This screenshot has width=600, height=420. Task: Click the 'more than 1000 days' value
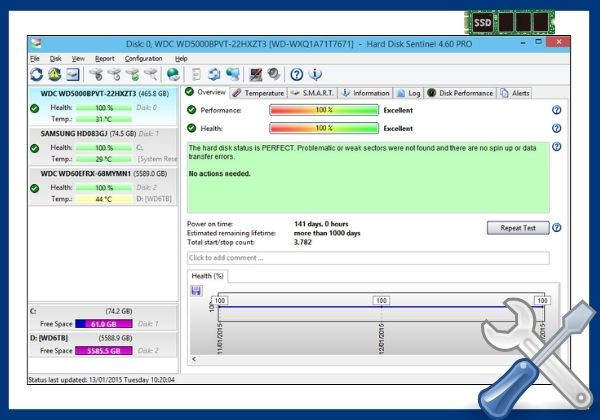coord(327,233)
